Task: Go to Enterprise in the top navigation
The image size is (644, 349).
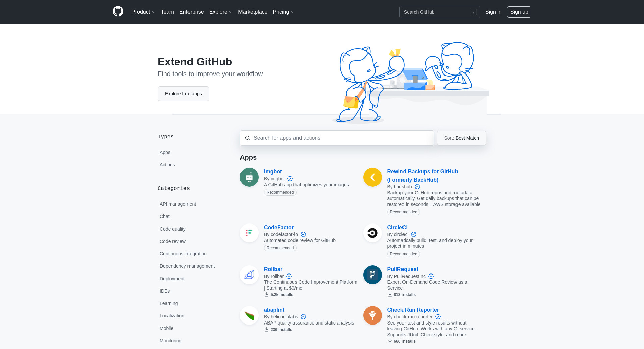Action: pyautogui.click(x=192, y=12)
